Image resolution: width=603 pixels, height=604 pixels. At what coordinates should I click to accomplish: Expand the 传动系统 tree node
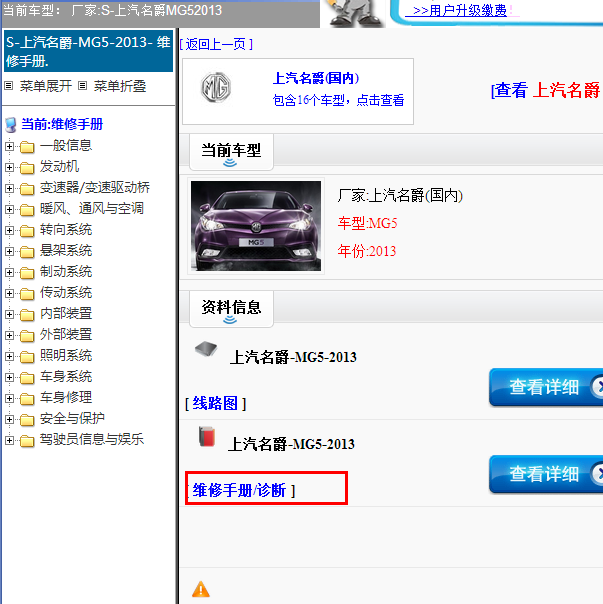tap(9, 294)
